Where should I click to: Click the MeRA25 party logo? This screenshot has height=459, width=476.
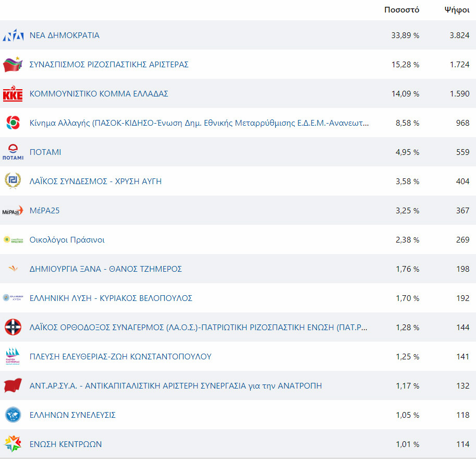click(13, 211)
